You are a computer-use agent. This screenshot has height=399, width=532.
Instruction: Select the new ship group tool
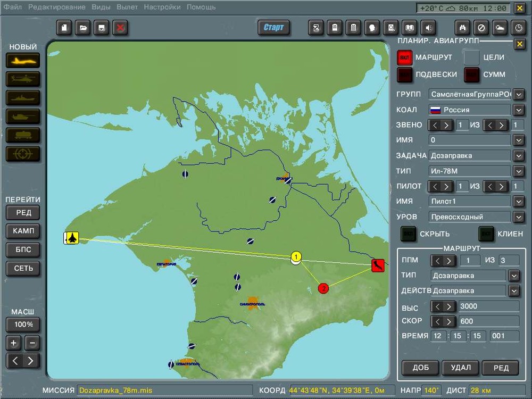[x=23, y=98]
